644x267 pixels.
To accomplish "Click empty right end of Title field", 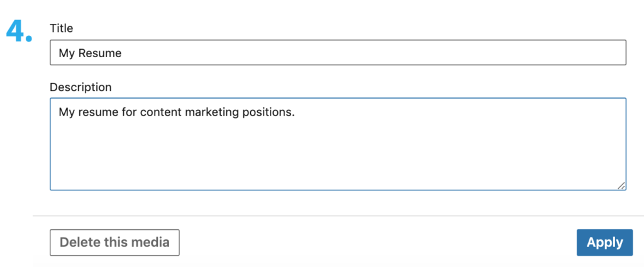I will (503, 53).
